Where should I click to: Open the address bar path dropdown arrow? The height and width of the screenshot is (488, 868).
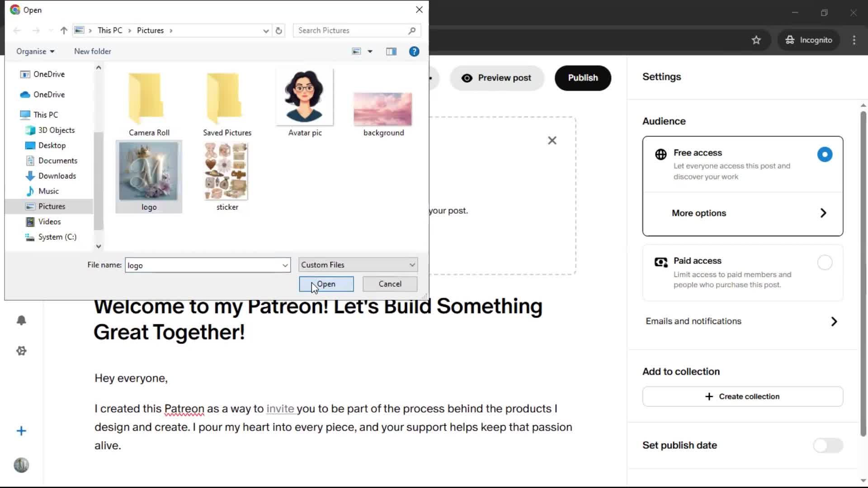266,30
